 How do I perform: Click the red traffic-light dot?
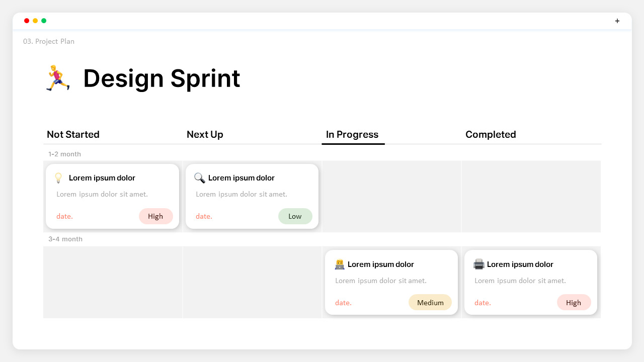(26, 21)
